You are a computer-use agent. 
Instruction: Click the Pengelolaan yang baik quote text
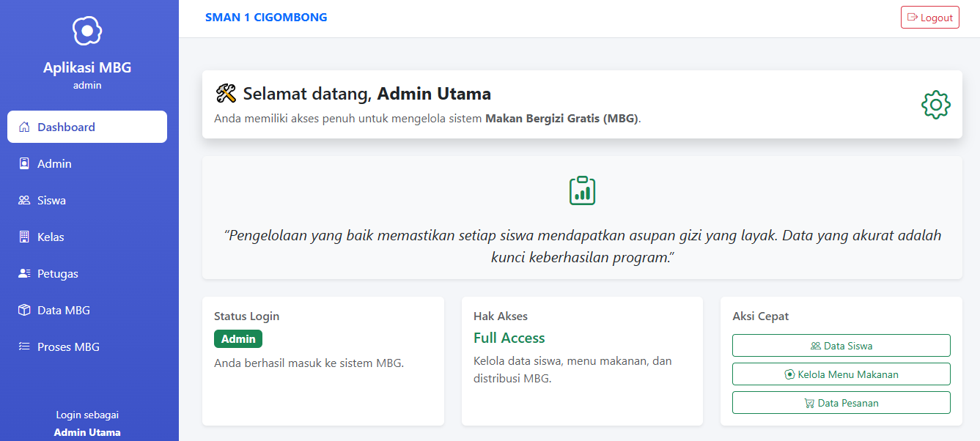[582, 246]
